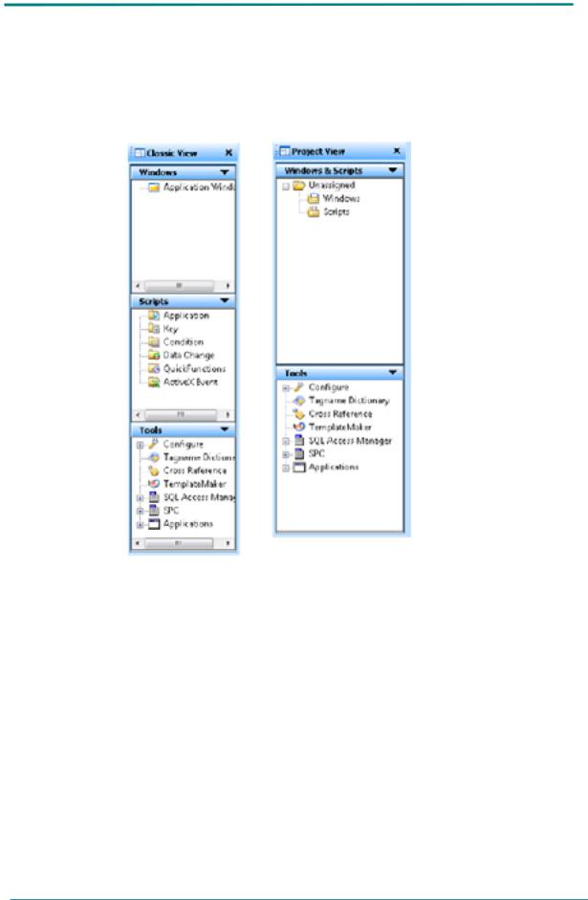Click SPC icon in Classic View
Screen dimensions: 588x900
(x=153, y=511)
